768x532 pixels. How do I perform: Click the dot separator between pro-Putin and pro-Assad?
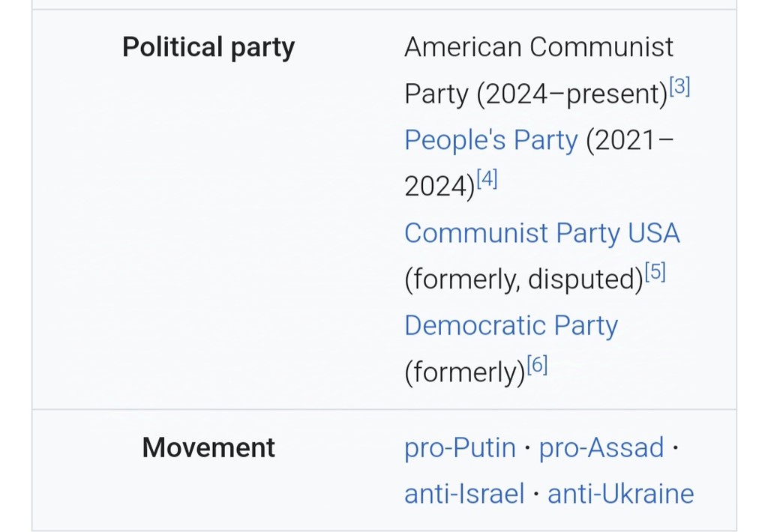click(x=528, y=448)
